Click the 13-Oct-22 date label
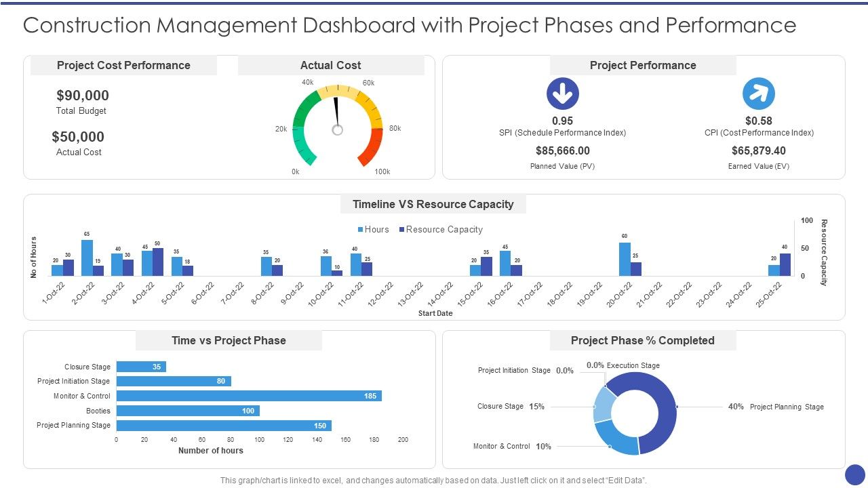This screenshot has height=488, width=868. pyautogui.click(x=412, y=294)
